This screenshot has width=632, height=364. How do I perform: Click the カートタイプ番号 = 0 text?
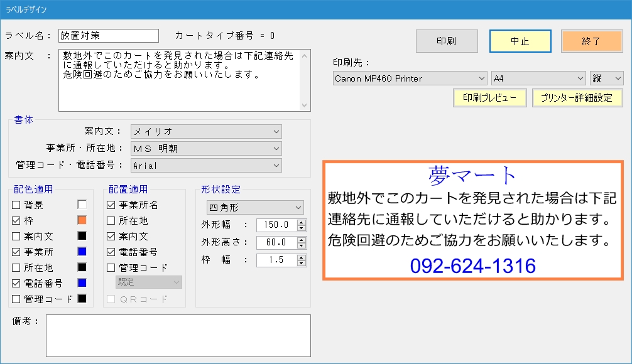(225, 36)
